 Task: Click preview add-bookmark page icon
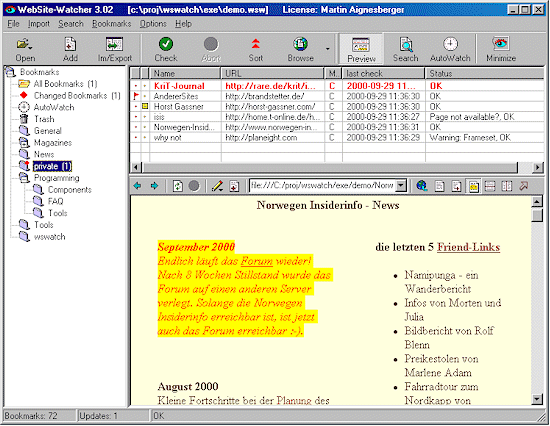(x=234, y=186)
